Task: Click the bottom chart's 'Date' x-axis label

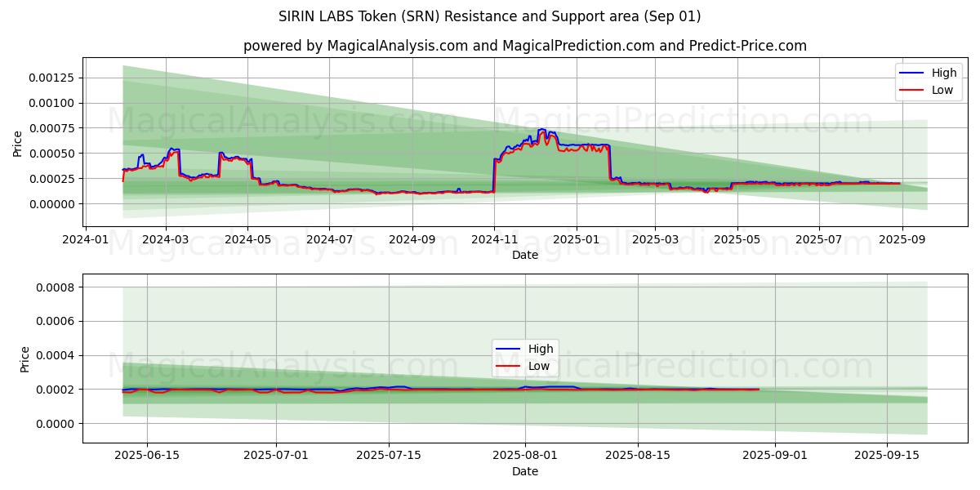Action: pyautogui.click(x=524, y=471)
